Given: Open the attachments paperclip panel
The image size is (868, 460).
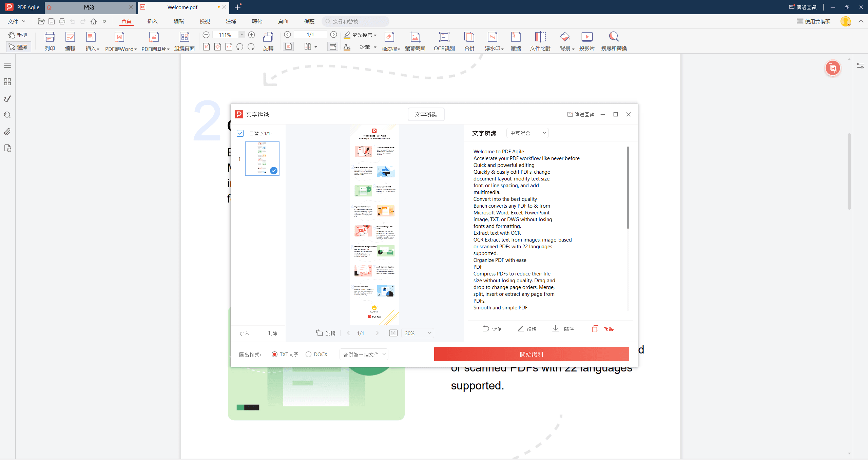Looking at the screenshot, I should click(x=7, y=132).
